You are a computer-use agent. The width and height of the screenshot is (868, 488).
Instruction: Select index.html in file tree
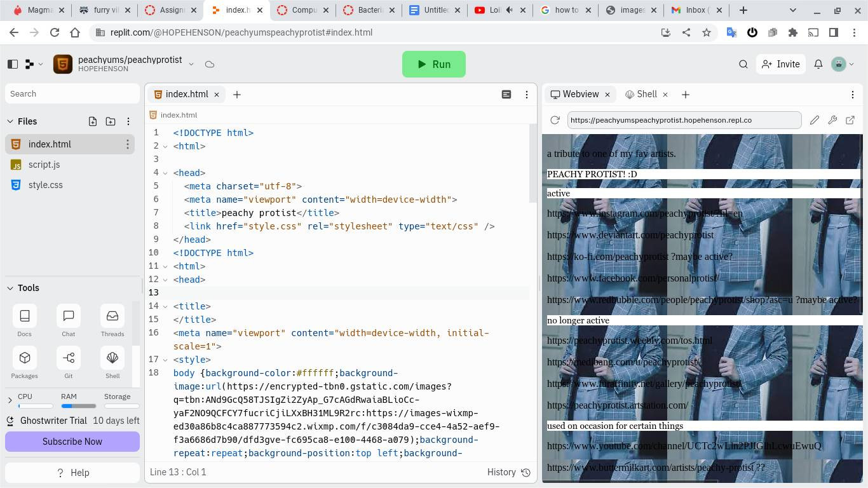pyautogui.click(x=70, y=144)
